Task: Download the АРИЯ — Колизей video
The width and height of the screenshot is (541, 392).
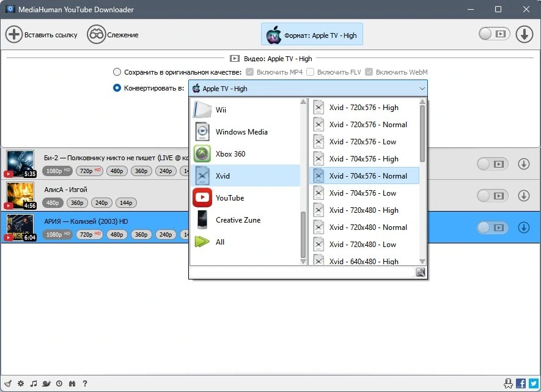Action: coord(523,227)
